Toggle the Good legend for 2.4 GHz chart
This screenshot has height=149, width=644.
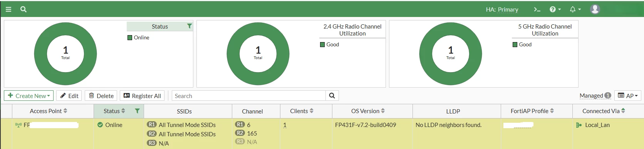pos(322,44)
